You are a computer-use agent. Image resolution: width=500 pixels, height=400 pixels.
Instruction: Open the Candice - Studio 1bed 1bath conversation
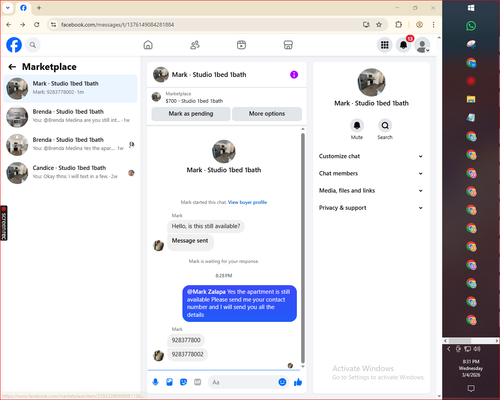pos(70,173)
